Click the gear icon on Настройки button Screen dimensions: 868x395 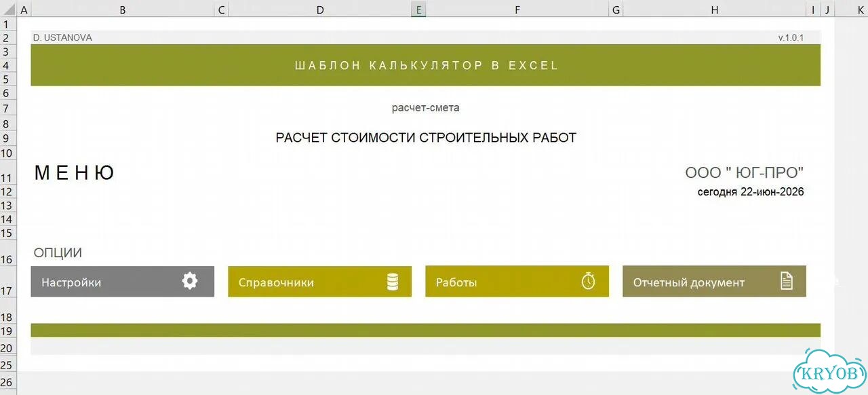[190, 282]
